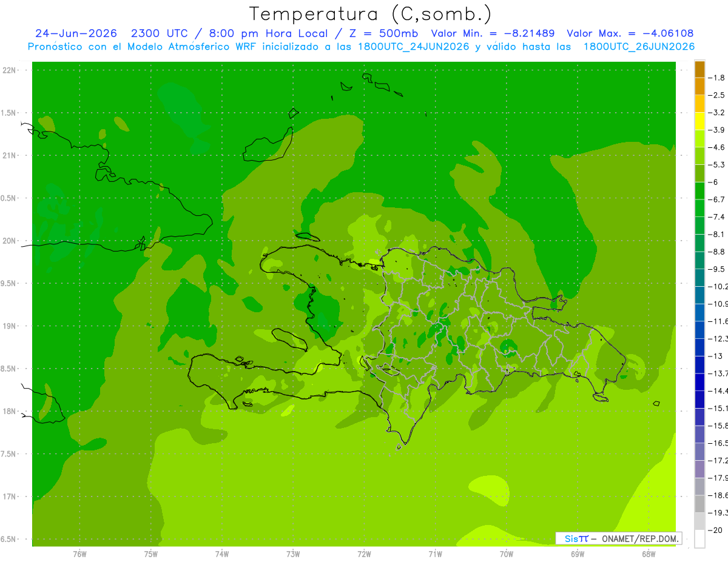Click the '19N' latitude label
This screenshot has width=728, height=562.
(10, 326)
